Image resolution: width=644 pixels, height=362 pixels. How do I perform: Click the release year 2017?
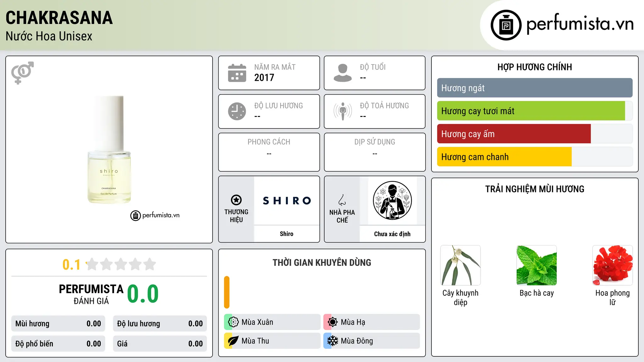pos(264,78)
